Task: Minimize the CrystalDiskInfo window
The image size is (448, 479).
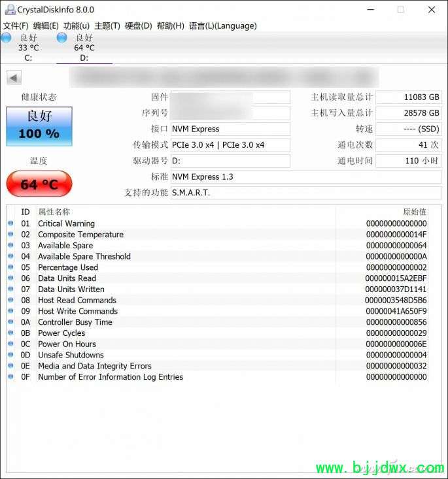Action: [x=371, y=10]
